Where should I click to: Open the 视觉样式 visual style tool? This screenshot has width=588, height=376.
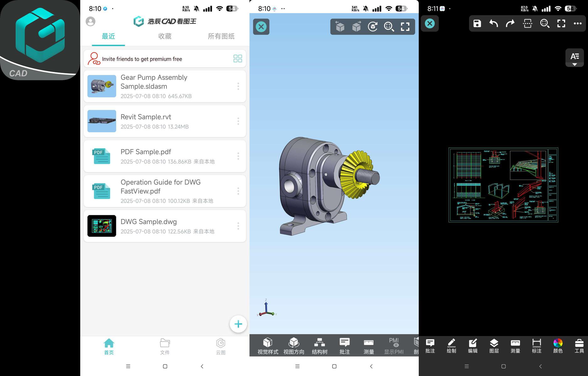[268, 346]
